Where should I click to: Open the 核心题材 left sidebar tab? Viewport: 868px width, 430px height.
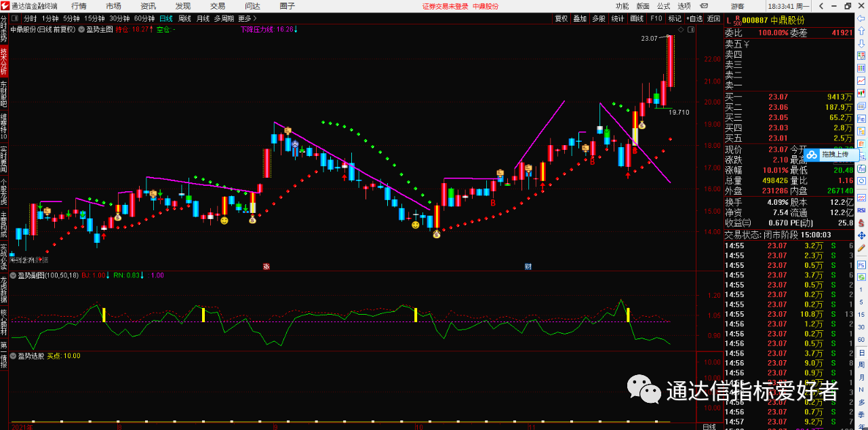[4, 322]
